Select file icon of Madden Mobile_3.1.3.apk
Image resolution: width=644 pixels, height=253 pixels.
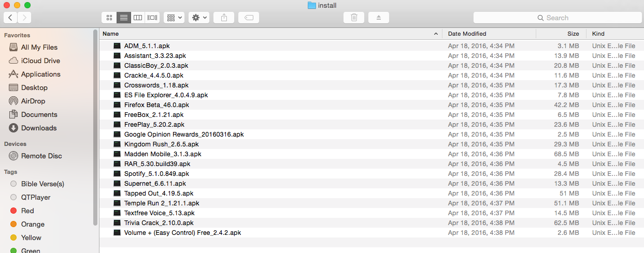(117, 154)
